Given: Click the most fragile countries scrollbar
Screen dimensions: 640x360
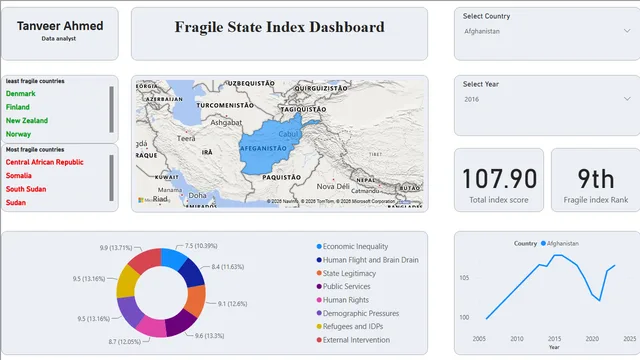Looking at the screenshot, I should pos(111,178).
